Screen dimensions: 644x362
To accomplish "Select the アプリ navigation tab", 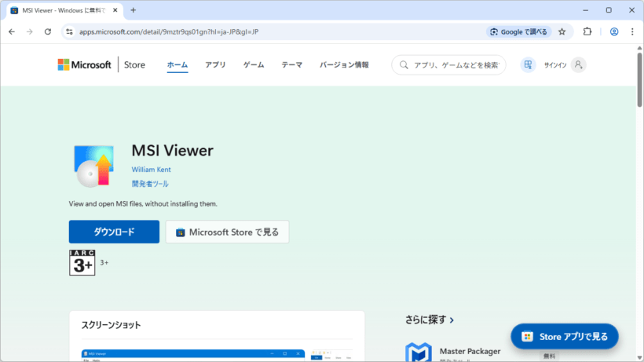I will point(216,65).
